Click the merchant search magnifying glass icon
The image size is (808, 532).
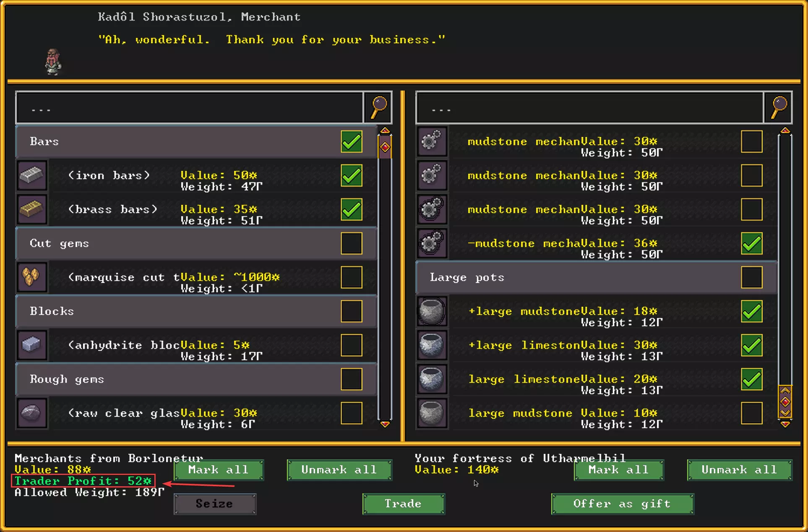click(x=378, y=107)
